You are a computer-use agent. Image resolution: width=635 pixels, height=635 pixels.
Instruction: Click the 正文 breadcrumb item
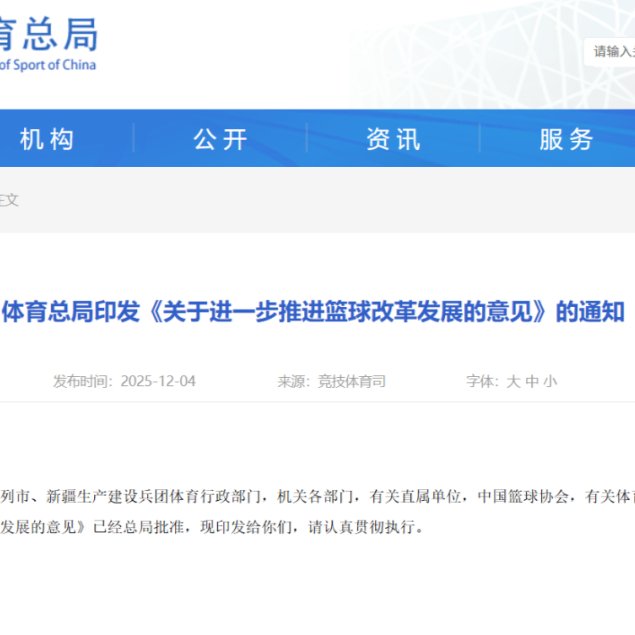(x=9, y=200)
